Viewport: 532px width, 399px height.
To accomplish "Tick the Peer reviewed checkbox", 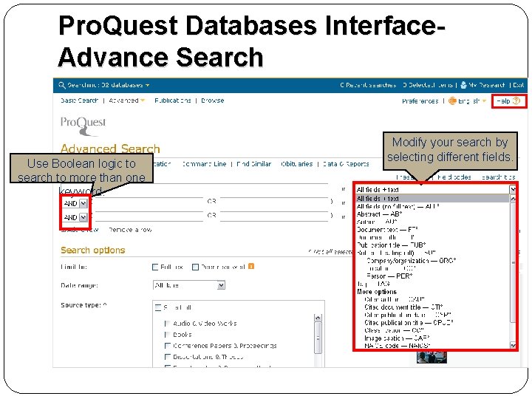I will 195,267.
